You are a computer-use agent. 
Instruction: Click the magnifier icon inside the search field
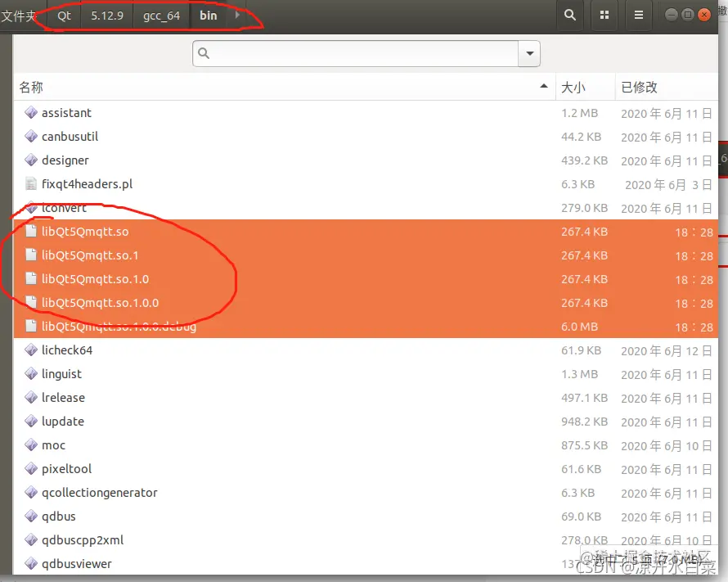point(204,53)
